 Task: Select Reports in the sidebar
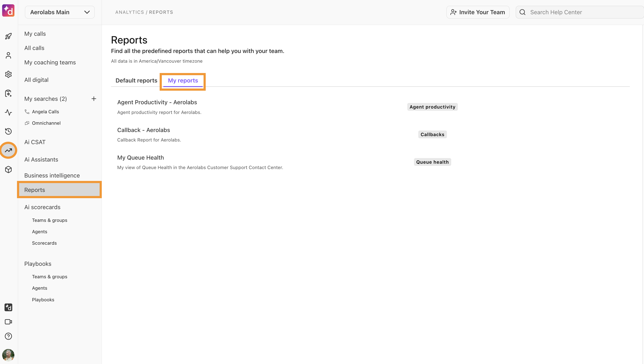click(59, 190)
